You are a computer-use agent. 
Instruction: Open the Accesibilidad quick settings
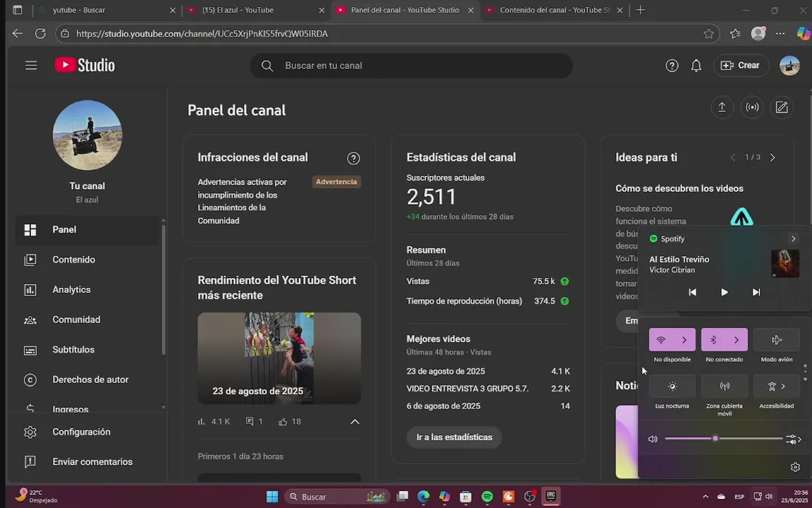tap(776, 387)
